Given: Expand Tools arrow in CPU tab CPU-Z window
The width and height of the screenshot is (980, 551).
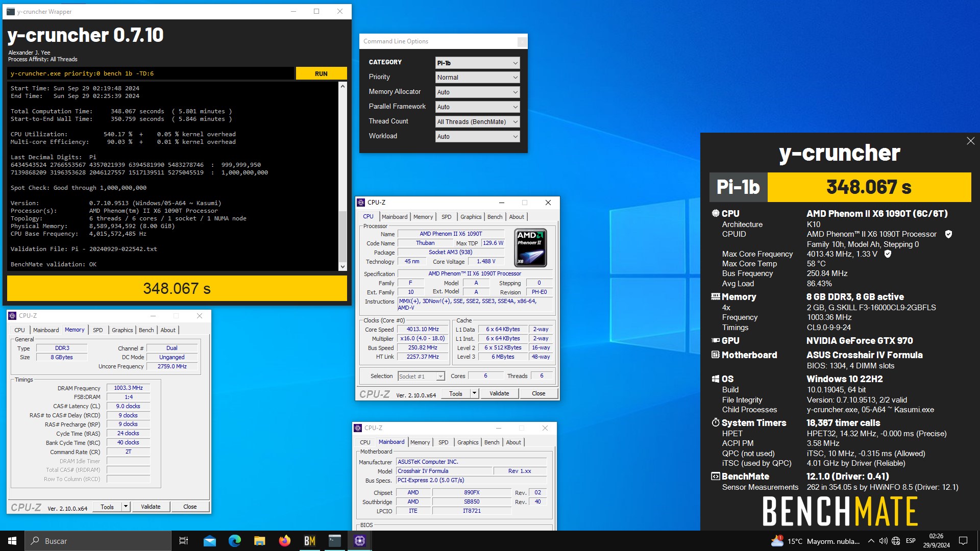Looking at the screenshot, I should 474,393.
